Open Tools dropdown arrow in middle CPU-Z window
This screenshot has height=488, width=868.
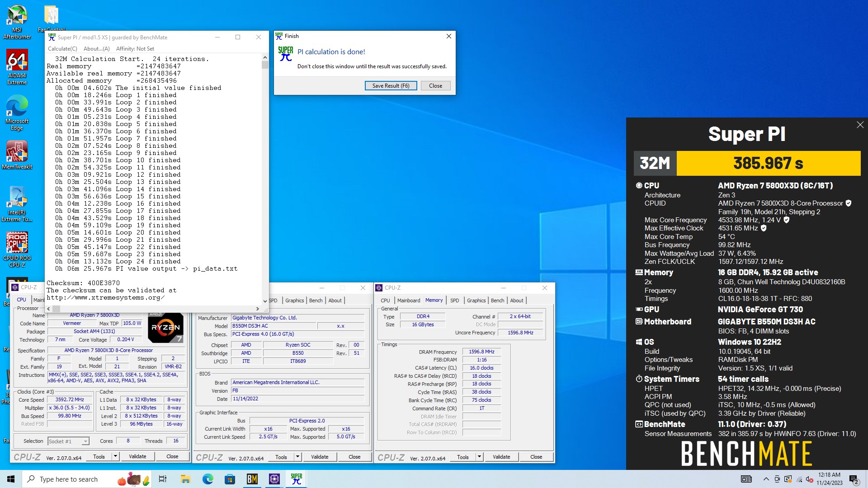pyautogui.click(x=297, y=457)
